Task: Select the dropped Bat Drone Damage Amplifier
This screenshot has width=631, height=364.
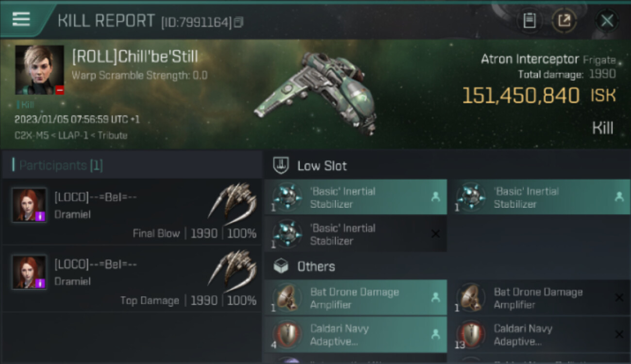Action: [x=355, y=298]
